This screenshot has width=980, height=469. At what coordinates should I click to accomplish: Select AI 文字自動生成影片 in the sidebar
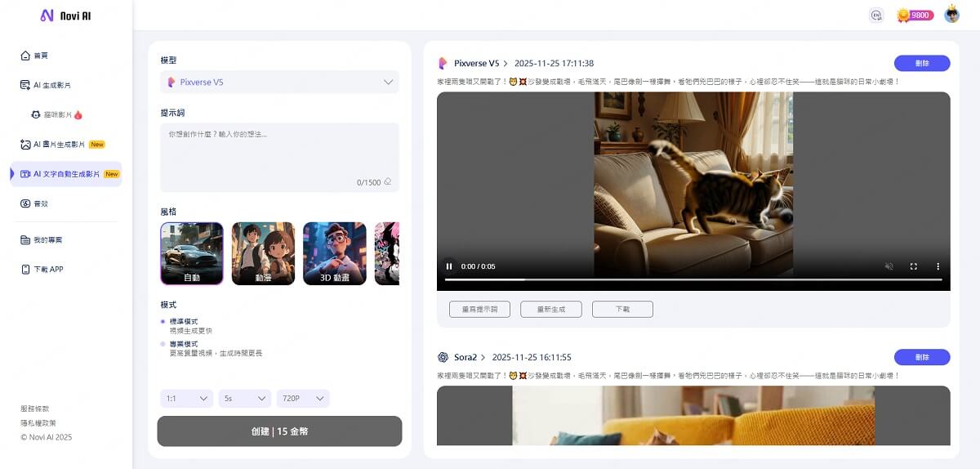(65, 174)
